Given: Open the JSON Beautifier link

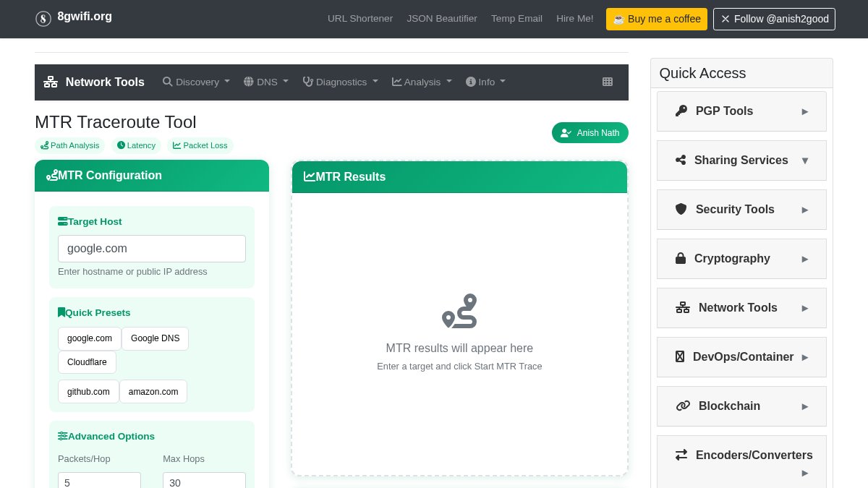Looking at the screenshot, I should pos(442,19).
